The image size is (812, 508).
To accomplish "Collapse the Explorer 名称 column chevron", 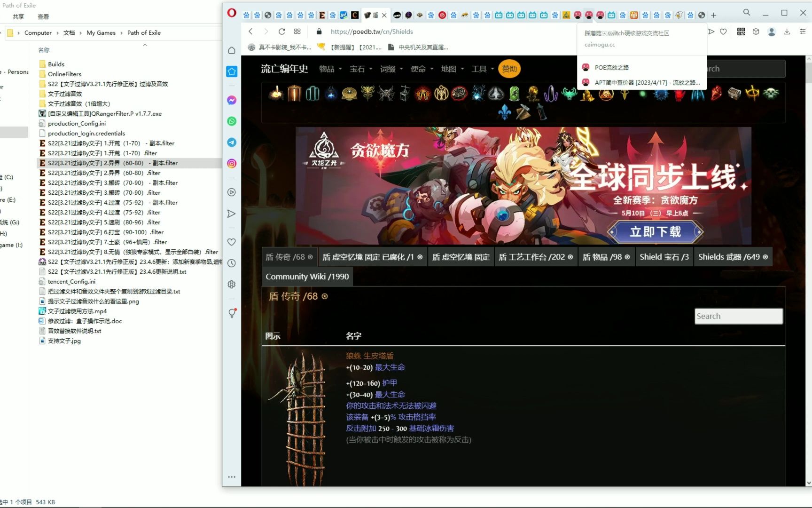I will [145, 45].
